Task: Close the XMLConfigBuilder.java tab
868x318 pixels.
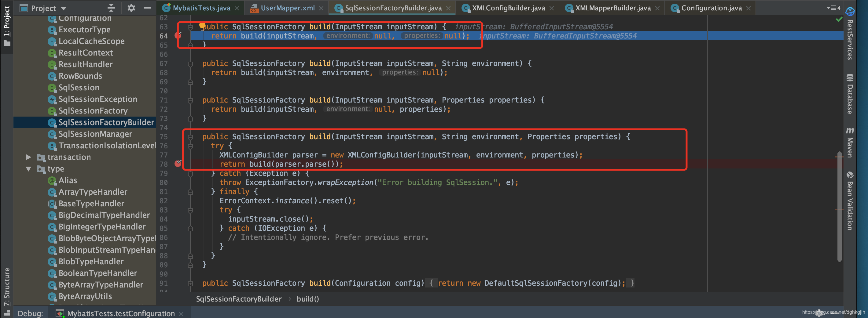Action: pyautogui.click(x=552, y=8)
